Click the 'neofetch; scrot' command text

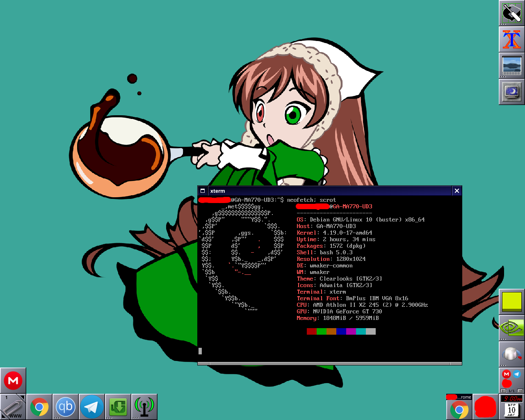coord(311,200)
